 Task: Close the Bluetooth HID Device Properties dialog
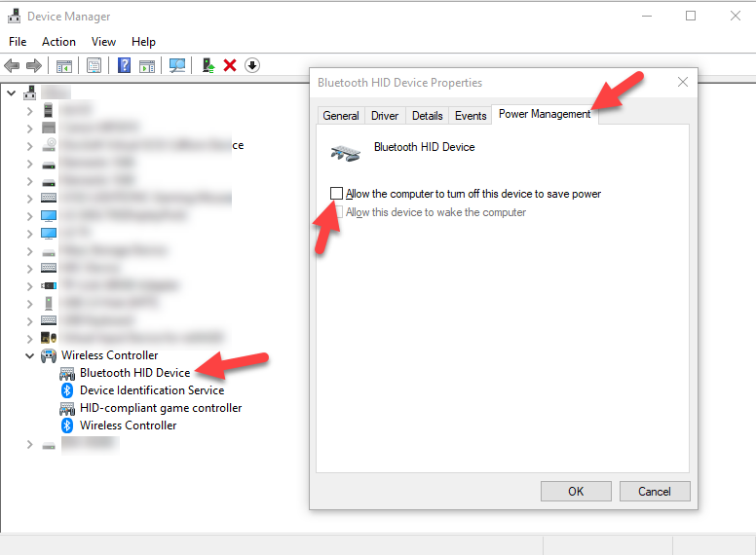[x=683, y=82]
